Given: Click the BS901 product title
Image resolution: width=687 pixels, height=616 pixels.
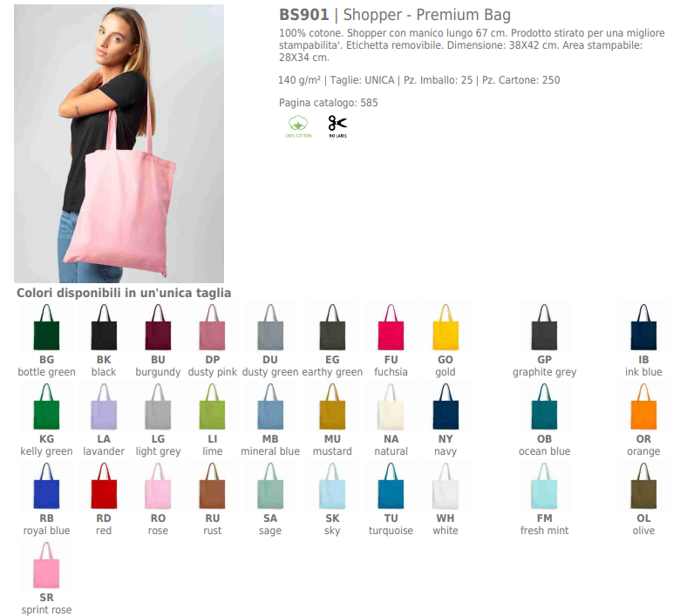Looking at the screenshot, I should (395, 15).
